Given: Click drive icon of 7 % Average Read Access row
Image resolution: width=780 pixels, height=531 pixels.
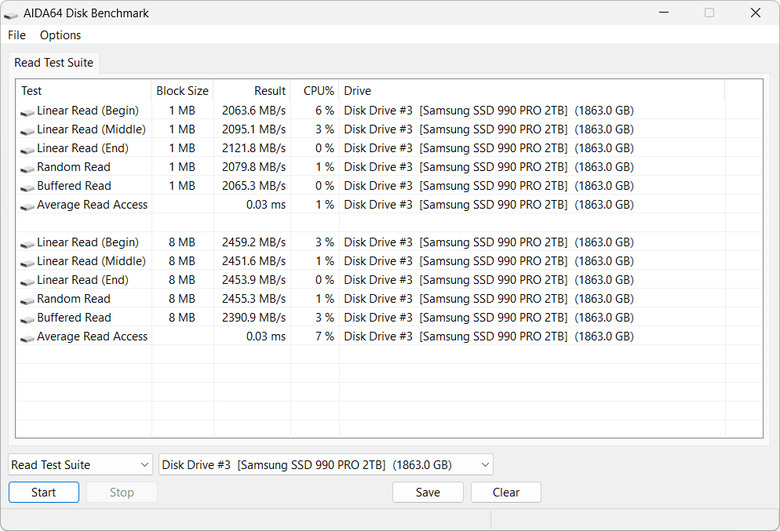Looking at the screenshot, I should (27, 338).
